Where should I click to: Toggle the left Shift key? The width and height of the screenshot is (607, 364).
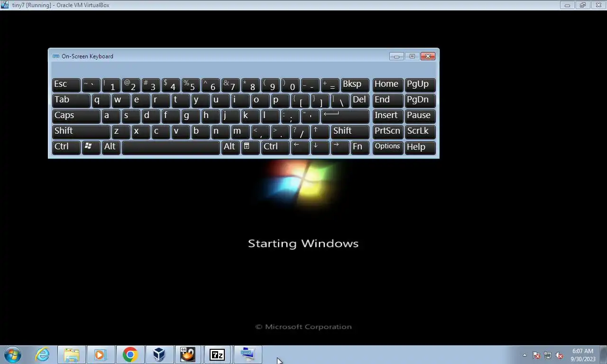(81, 131)
